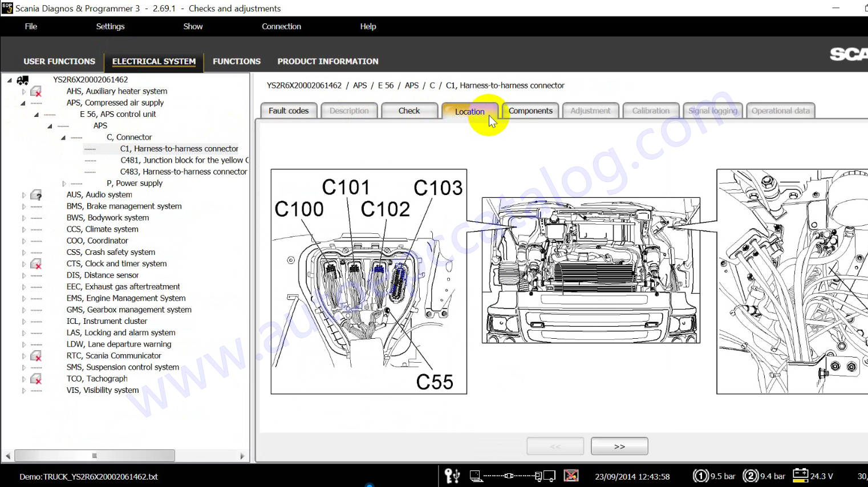Expand the P, Power supply node
This screenshot has width=868, height=487.
coord(64,184)
